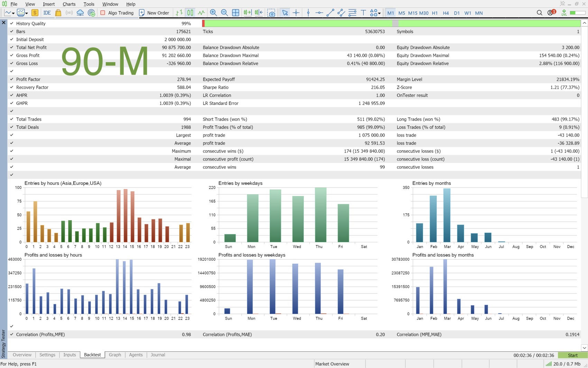Take a chart screenshot with camera icon
588x368 pixels.
(x=272, y=13)
